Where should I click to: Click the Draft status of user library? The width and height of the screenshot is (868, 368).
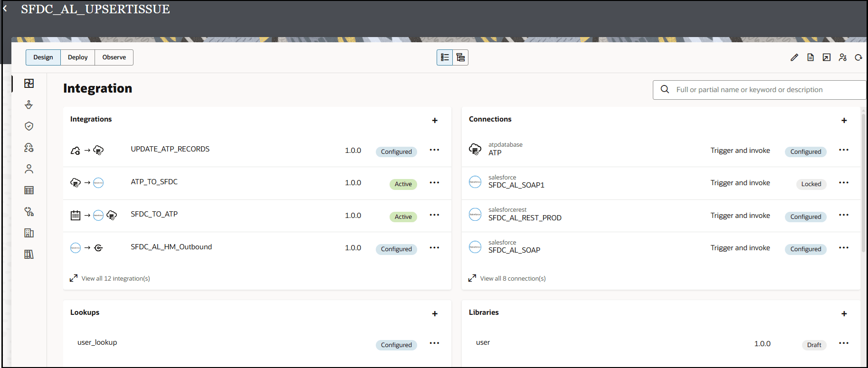814,345
